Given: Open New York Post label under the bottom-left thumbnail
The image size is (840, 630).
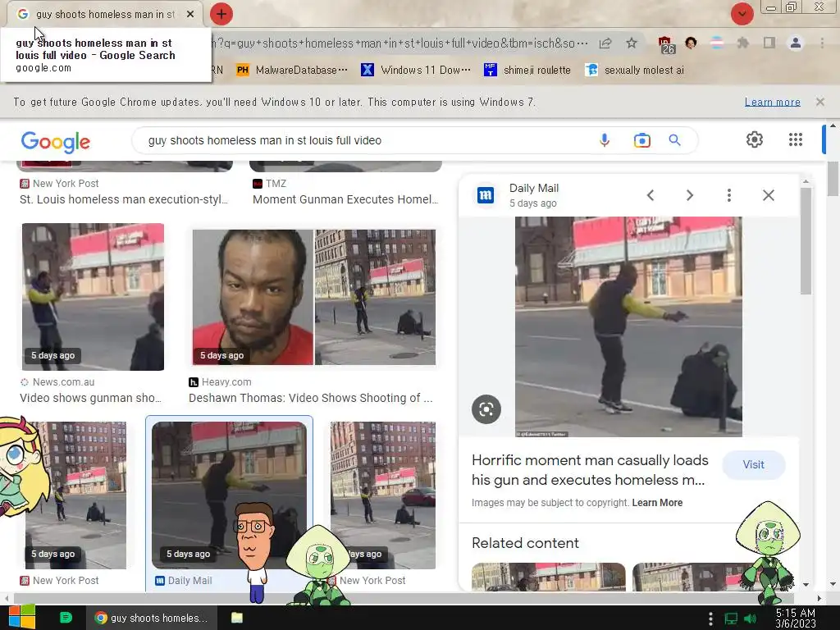Looking at the screenshot, I should pyautogui.click(x=59, y=580).
